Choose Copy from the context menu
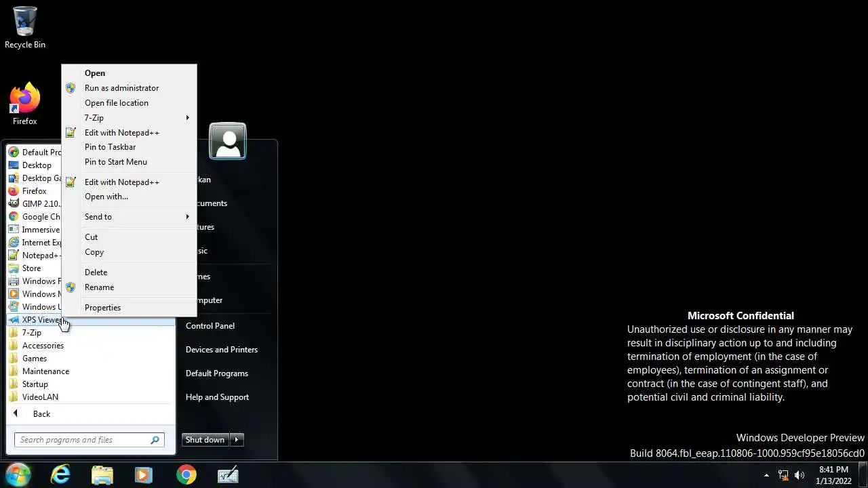This screenshot has width=868, height=488. [129, 252]
